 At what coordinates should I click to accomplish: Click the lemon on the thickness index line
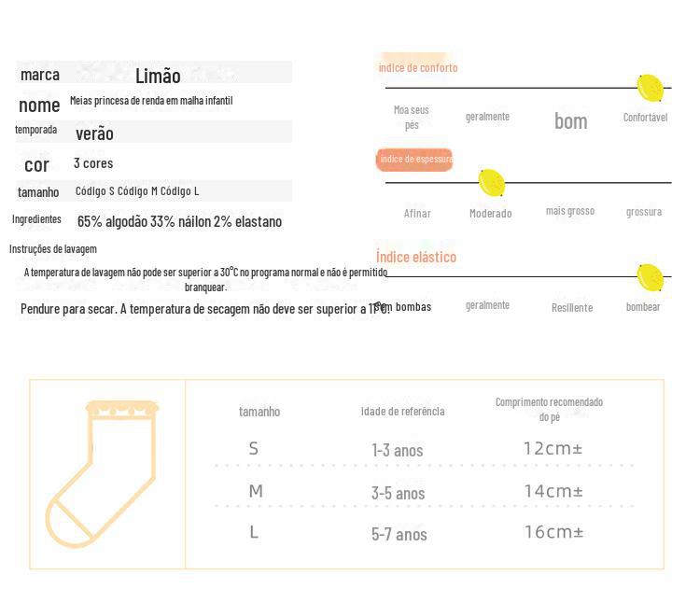492,183
